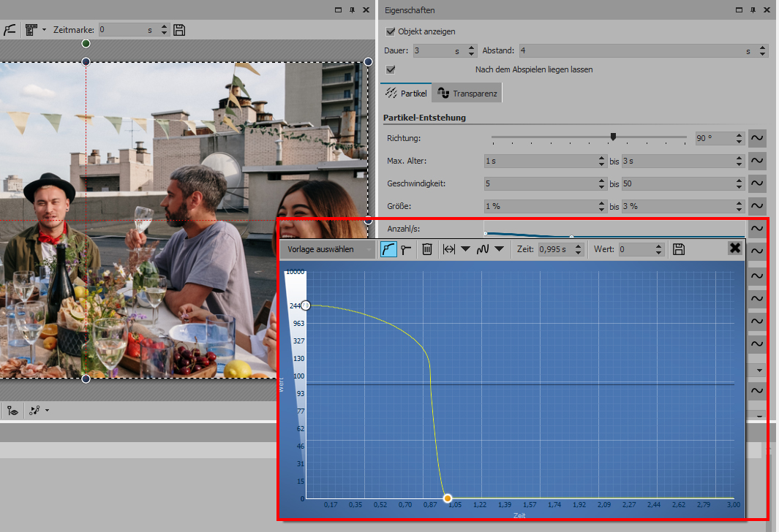Click the Zeit input field in the curve editor
The height and width of the screenshot is (532, 779).
[554, 249]
